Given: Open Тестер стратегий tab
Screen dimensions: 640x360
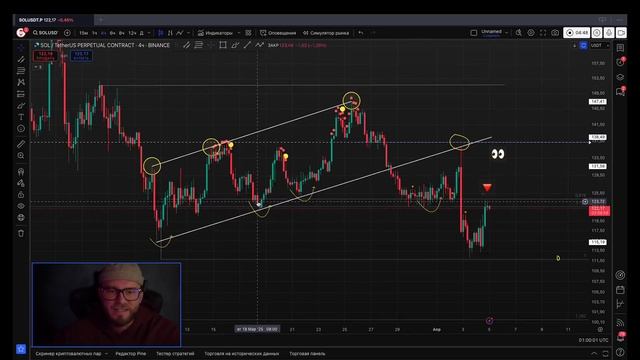Looking at the screenshot, I should [175, 353].
